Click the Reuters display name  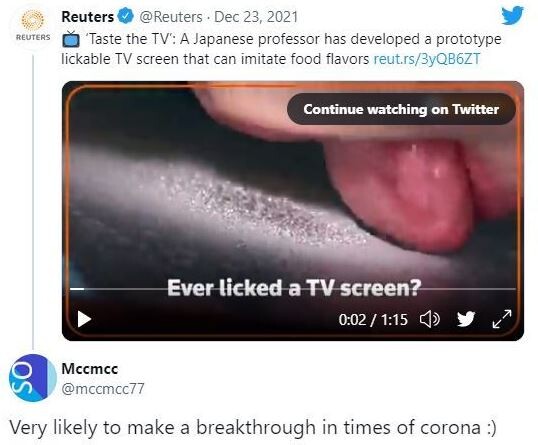[x=87, y=17]
